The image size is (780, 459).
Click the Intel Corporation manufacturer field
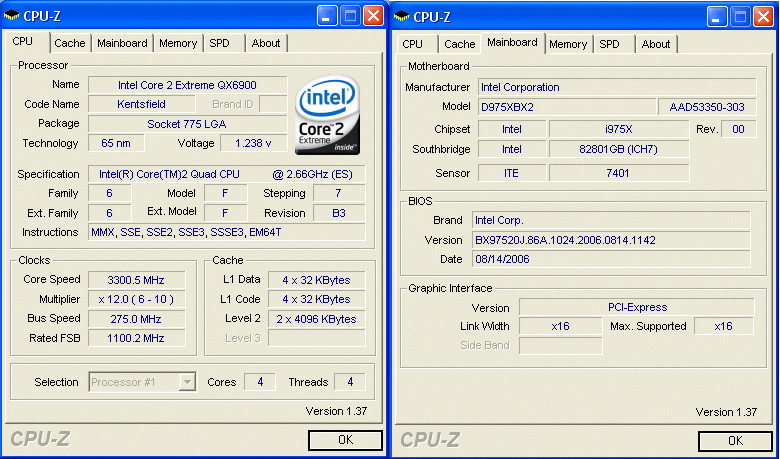(617, 88)
